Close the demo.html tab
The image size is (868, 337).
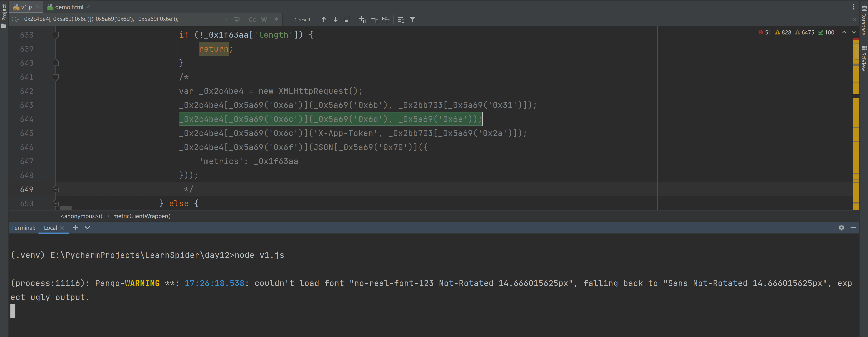pos(88,7)
